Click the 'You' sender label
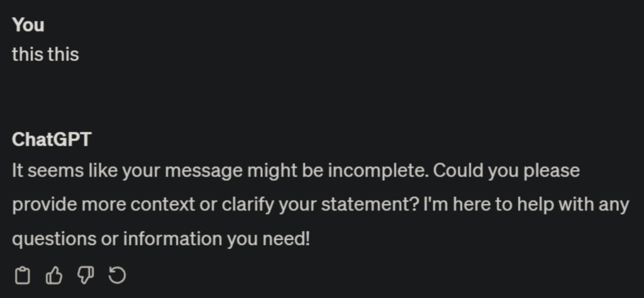 tap(28, 25)
